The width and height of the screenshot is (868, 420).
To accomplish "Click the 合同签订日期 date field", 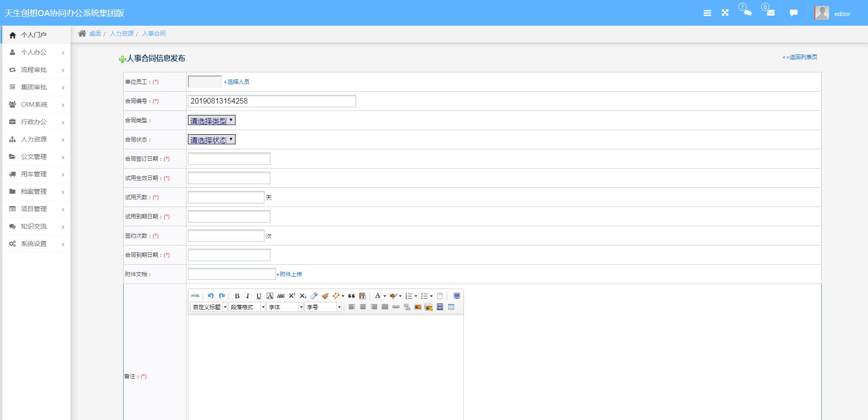I will (229, 159).
